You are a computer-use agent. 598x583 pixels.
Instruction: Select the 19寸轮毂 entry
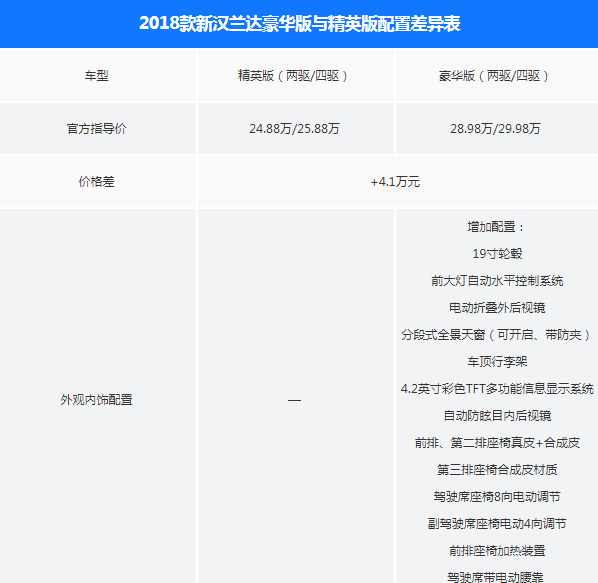tap(497, 254)
